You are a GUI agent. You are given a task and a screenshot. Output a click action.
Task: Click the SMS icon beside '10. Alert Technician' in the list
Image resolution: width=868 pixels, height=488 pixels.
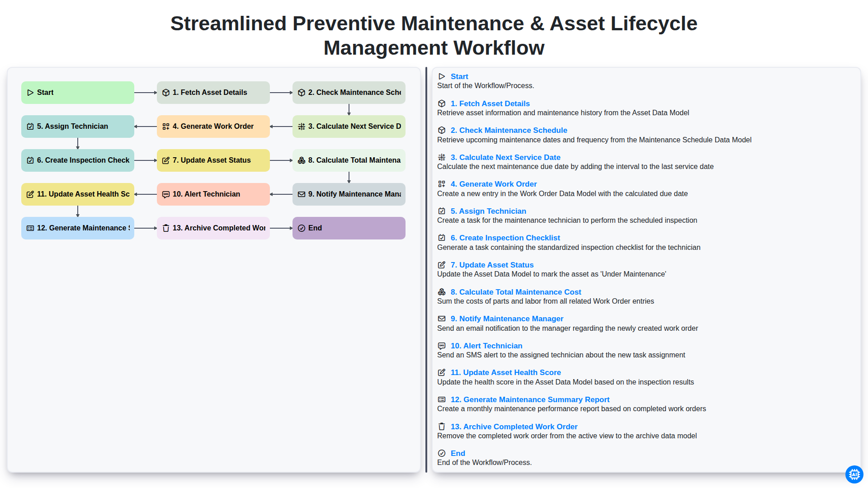point(442,346)
